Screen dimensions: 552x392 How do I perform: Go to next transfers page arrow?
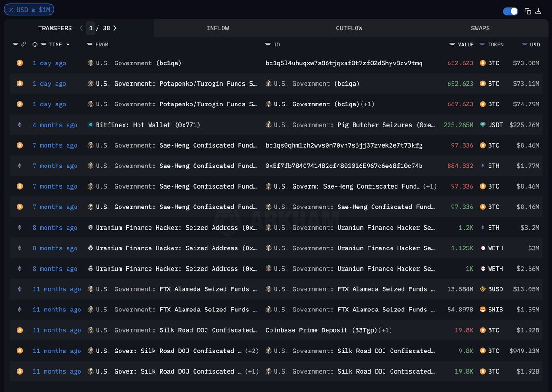[115, 28]
